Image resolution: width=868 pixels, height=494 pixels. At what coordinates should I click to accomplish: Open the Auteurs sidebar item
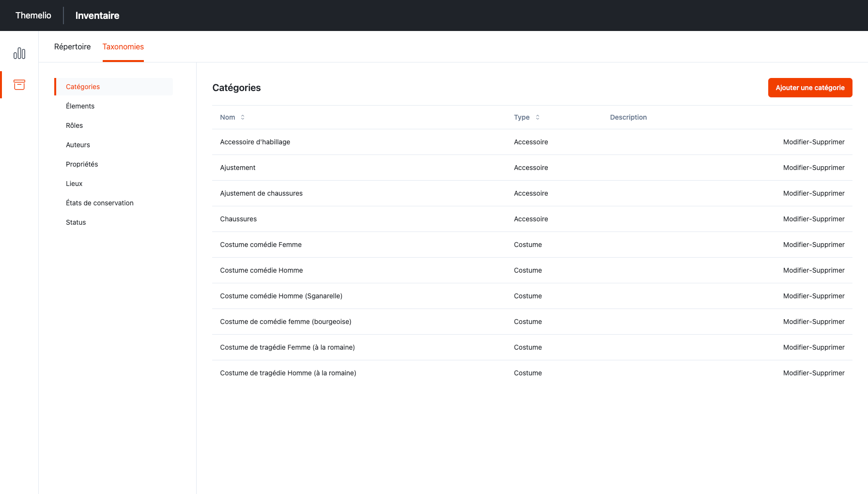[78, 145]
